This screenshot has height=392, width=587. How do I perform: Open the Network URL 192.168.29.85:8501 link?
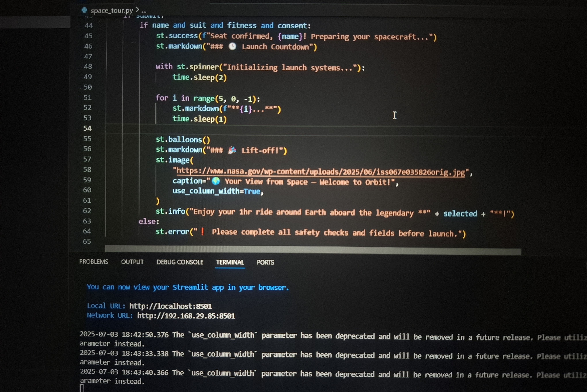(186, 316)
